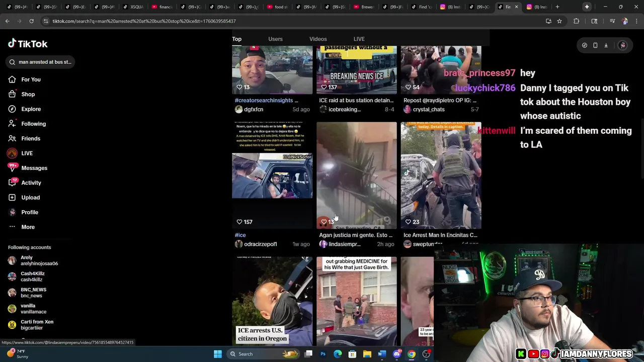Screen dimensions: 644x362
Task: Click the heart icon showing 54 likes
Action: point(408,87)
